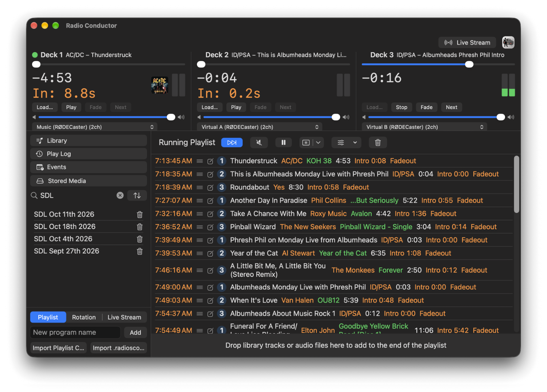Edit the Thunderstruck playlist entry
547x392 pixels.
(210, 161)
